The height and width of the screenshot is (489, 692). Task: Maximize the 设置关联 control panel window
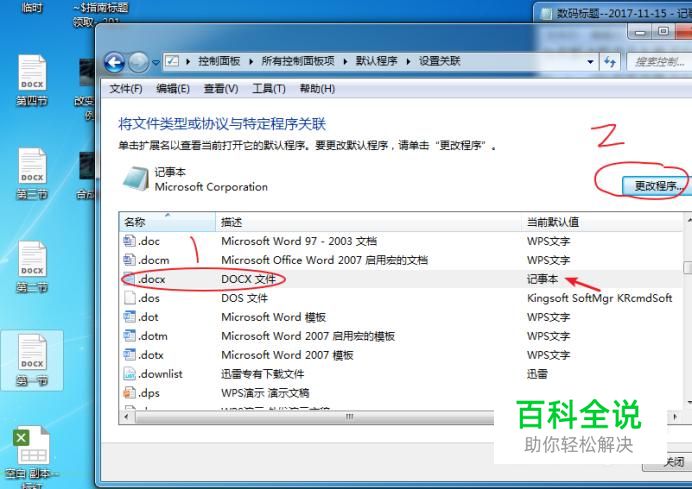pos(663,32)
